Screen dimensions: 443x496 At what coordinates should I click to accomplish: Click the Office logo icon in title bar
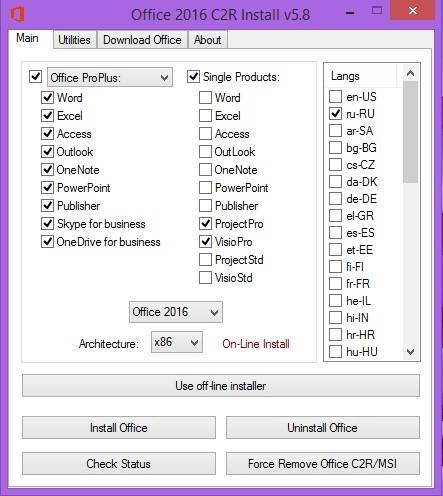coord(17,15)
